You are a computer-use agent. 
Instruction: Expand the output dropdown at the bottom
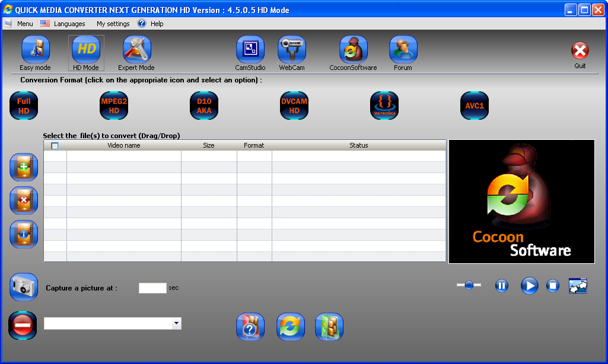pyautogui.click(x=176, y=323)
